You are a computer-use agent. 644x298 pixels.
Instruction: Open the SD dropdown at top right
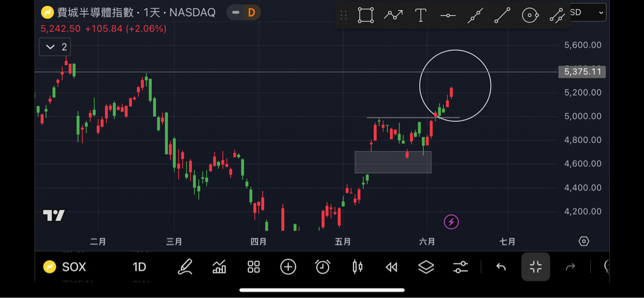(x=588, y=13)
